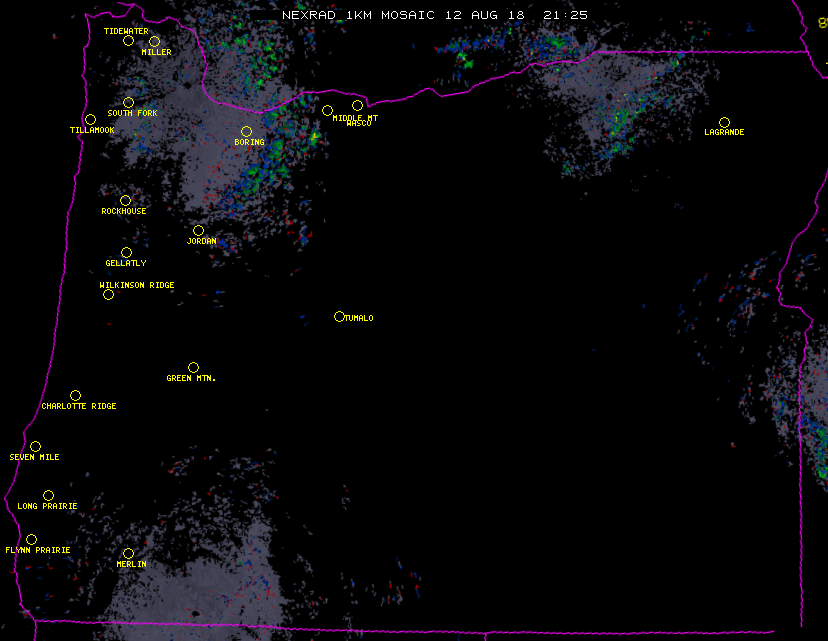Select the Green Mtn. station circle
828x641 pixels.
point(193,368)
